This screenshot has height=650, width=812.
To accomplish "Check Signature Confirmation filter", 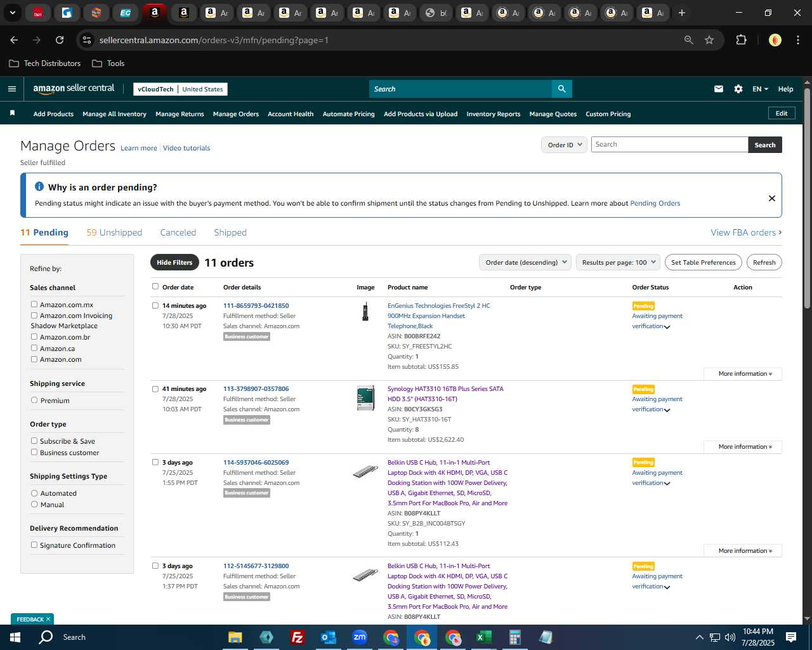I will (34, 545).
